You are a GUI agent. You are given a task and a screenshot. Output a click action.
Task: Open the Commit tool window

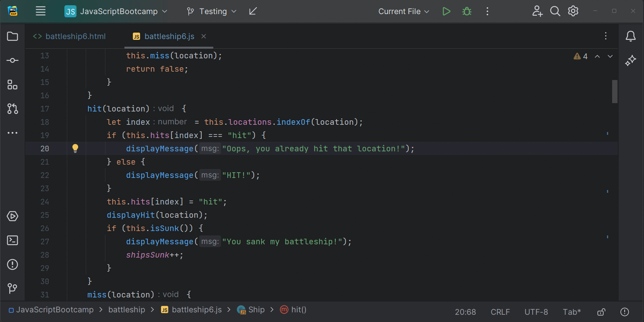tap(12, 60)
